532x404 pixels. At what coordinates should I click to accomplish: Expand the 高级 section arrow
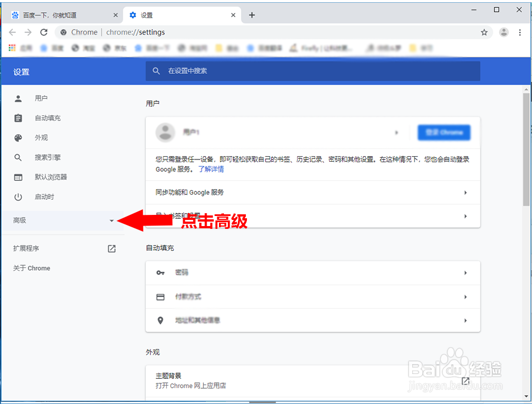[x=111, y=220]
